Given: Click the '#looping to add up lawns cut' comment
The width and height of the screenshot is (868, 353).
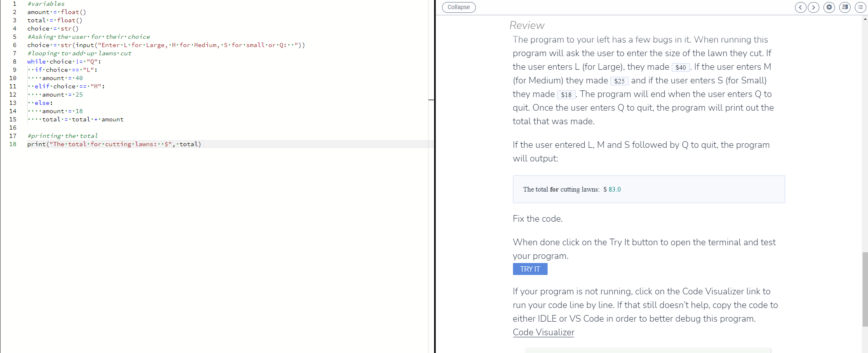Looking at the screenshot, I should click(79, 53).
